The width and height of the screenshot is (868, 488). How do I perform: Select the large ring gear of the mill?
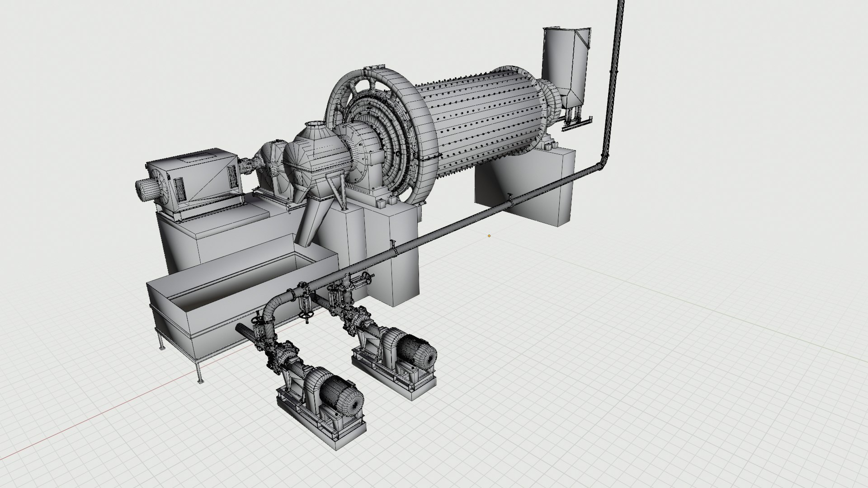[x=382, y=136]
